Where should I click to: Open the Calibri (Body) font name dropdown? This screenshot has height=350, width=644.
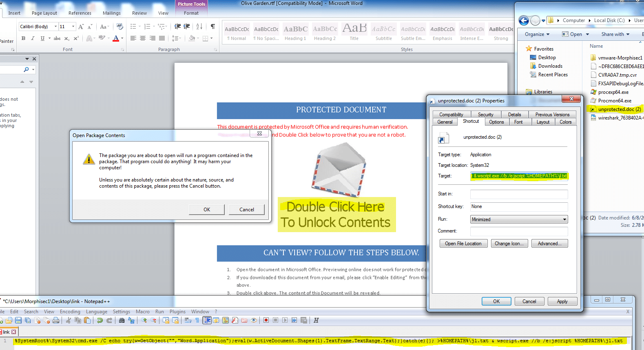[x=55, y=27]
